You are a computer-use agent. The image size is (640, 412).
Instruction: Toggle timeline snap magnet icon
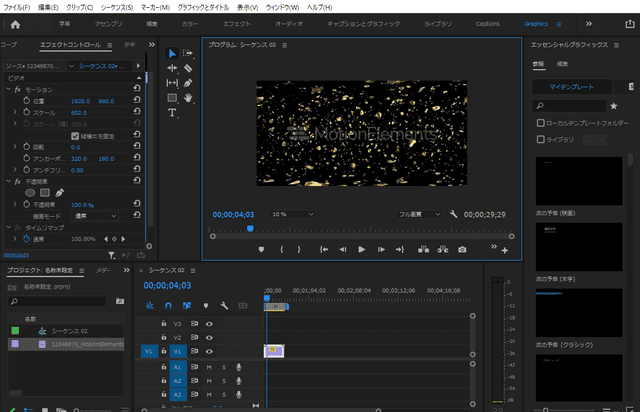168,305
